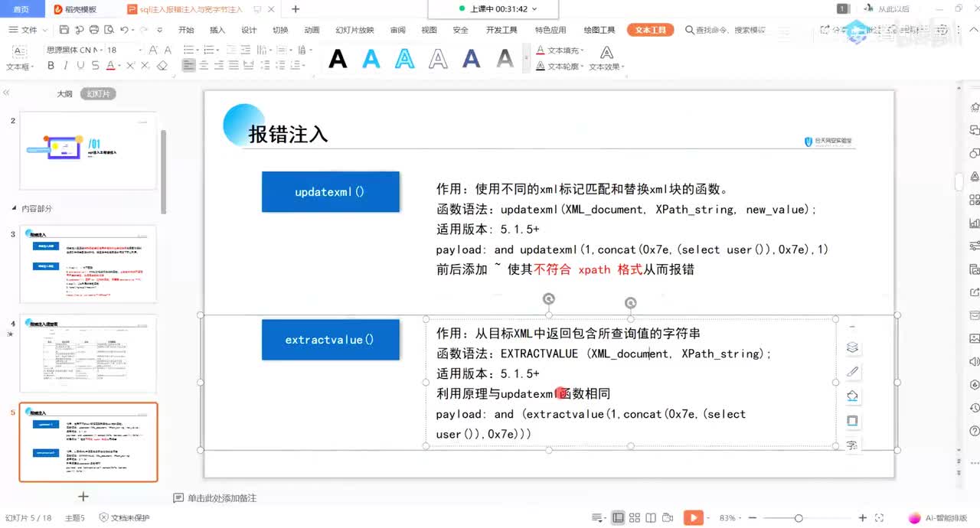980x528 pixels.
Task: Toggle right text alignment
Action: point(219,66)
